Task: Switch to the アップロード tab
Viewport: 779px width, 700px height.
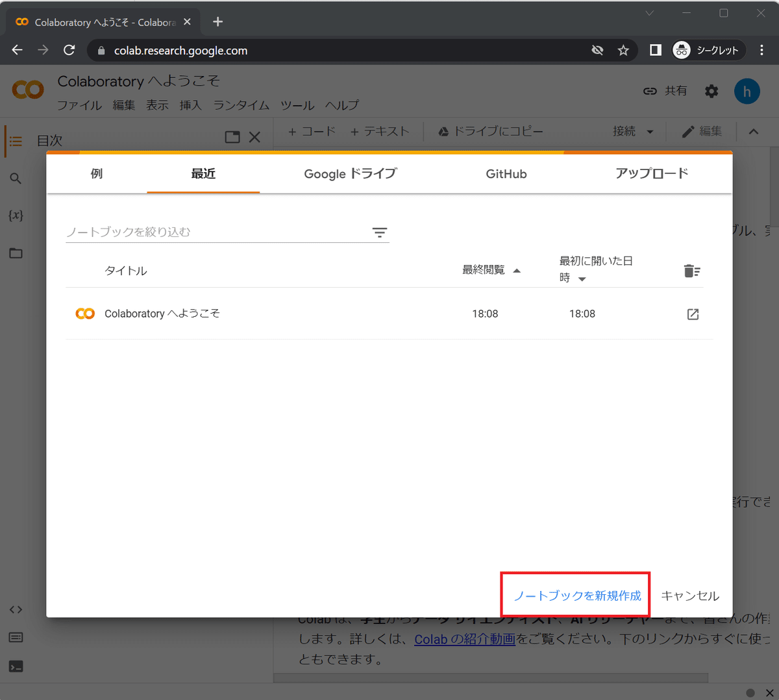Action: pyautogui.click(x=652, y=173)
